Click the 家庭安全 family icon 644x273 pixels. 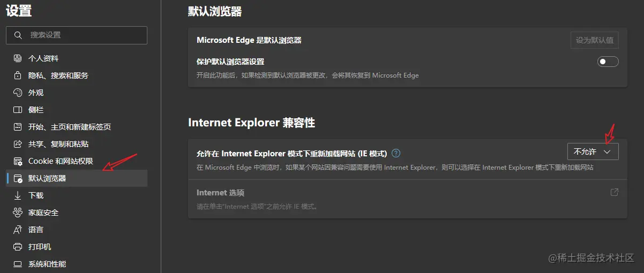coord(18,213)
